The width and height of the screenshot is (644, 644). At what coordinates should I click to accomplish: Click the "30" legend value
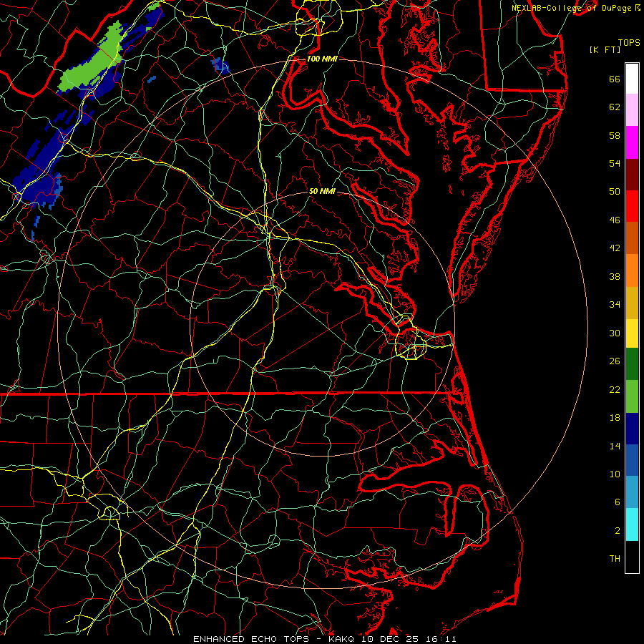[x=615, y=333]
